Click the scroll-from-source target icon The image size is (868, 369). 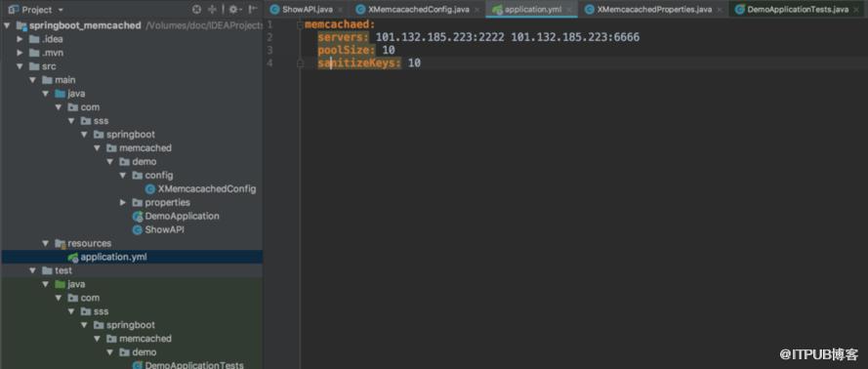coord(196,10)
